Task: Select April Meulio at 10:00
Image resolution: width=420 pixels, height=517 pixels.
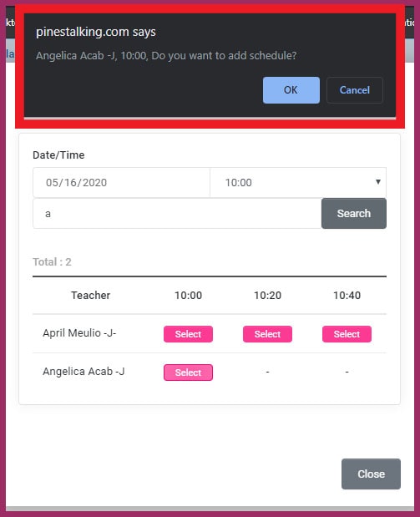Action: pos(188,334)
